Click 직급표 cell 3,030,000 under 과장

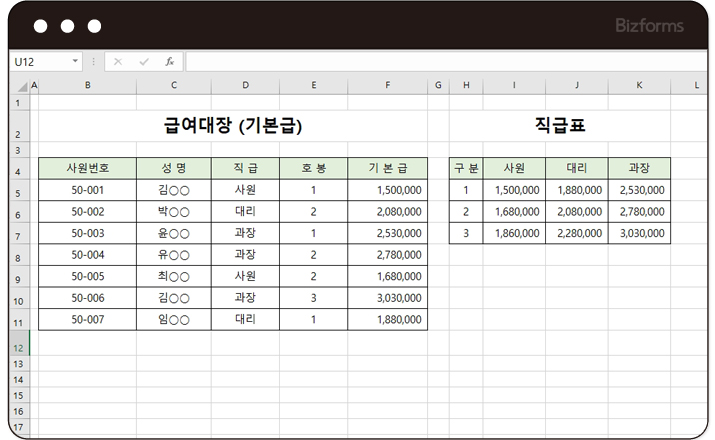click(x=639, y=233)
